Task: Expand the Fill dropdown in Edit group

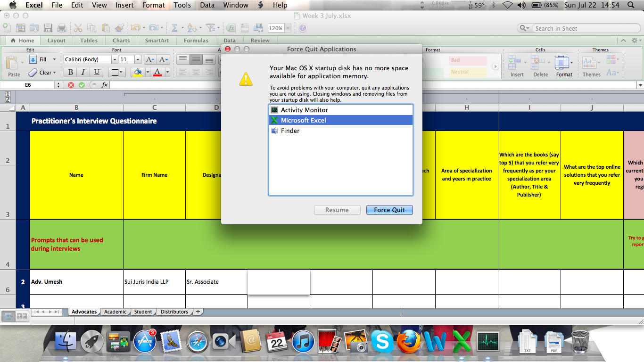Action: pos(54,59)
